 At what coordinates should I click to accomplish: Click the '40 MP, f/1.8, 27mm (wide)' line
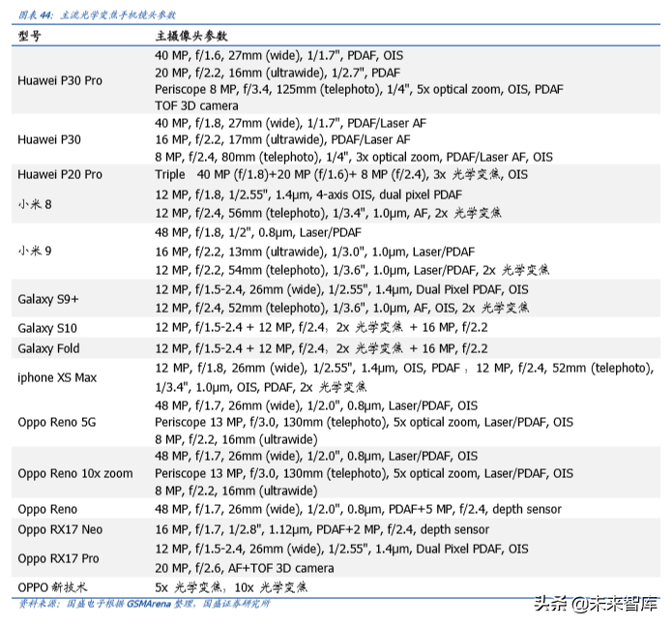coord(291,123)
